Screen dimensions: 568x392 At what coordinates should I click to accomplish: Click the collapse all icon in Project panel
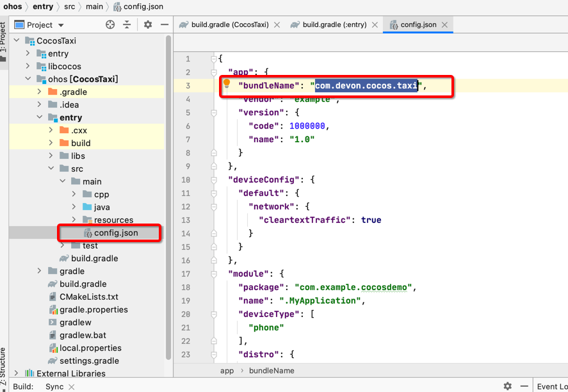127,25
